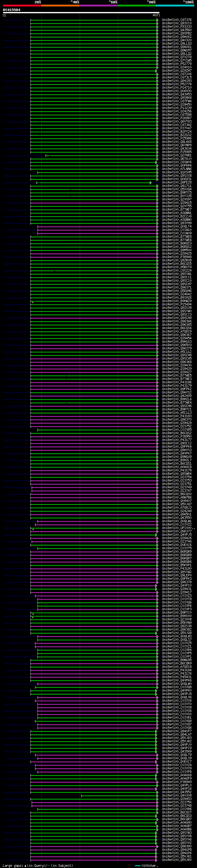
Task: Click the label UniRef100_P27047
Action: click(x=177, y=128)
